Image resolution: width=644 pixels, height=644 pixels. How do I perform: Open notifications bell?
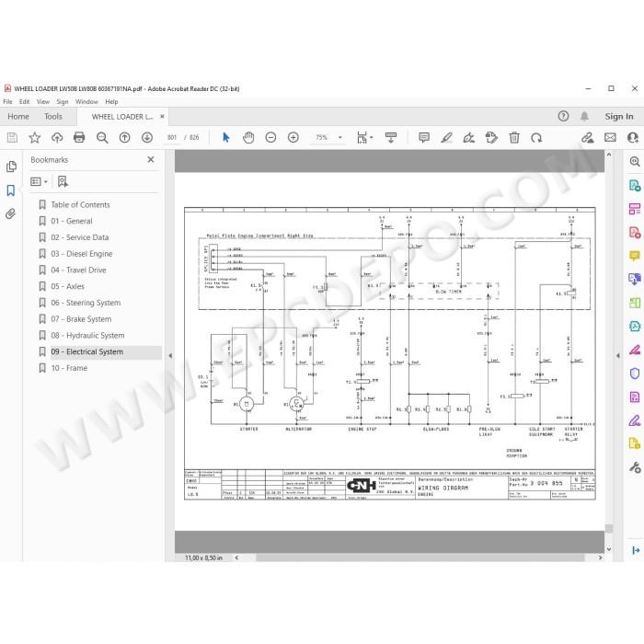584,116
